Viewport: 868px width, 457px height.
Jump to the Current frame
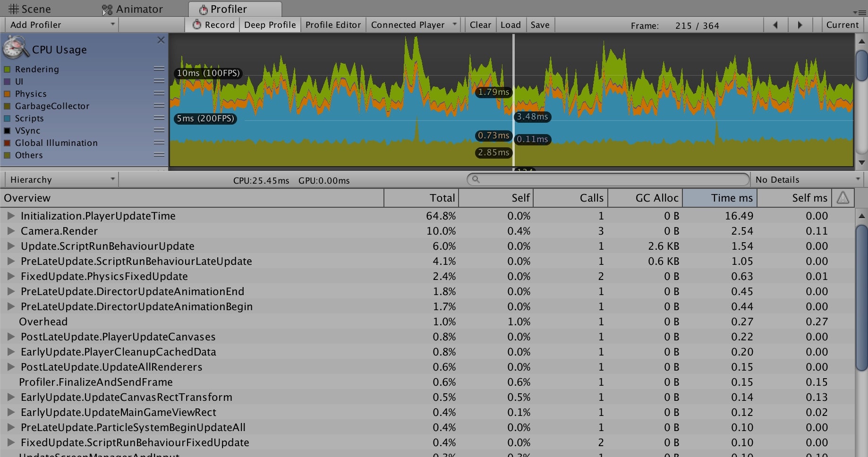pyautogui.click(x=842, y=25)
